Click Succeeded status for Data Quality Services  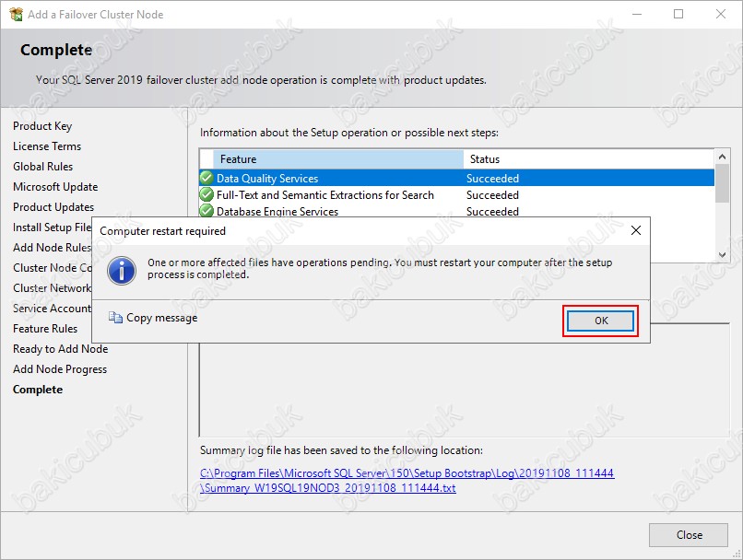tap(493, 179)
